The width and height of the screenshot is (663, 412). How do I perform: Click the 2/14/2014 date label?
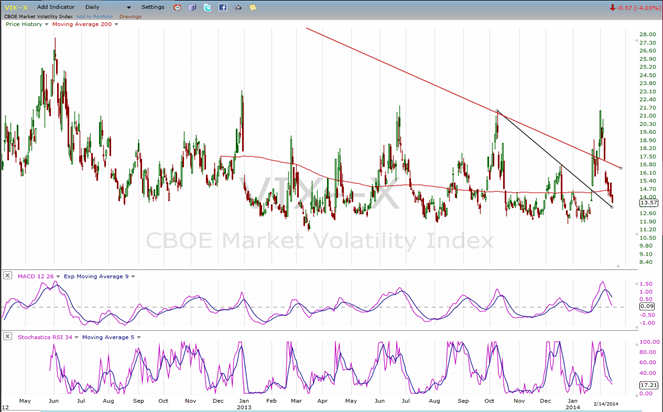tap(606, 404)
